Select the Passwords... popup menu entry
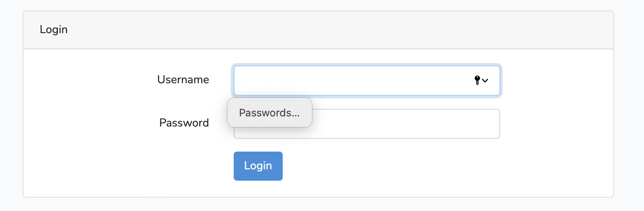 coord(269,113)
